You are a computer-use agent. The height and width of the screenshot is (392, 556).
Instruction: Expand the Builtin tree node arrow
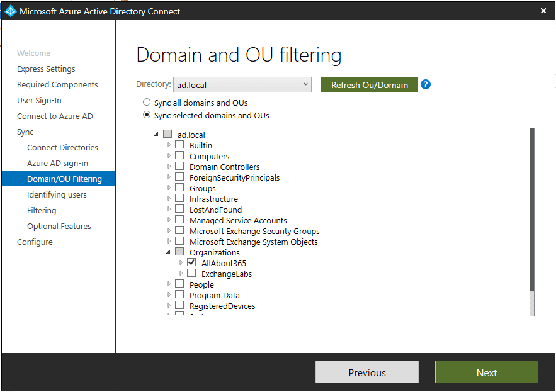(x=169, y=145)
